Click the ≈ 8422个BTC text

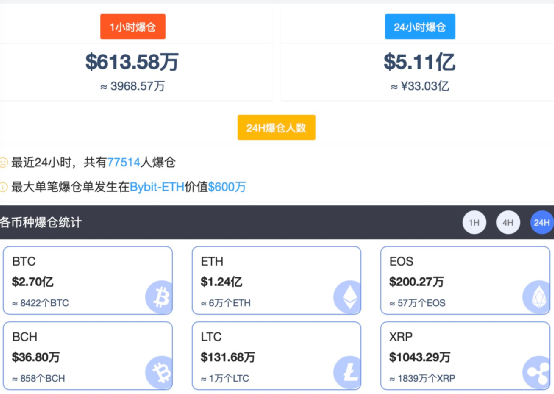(41, 303)
